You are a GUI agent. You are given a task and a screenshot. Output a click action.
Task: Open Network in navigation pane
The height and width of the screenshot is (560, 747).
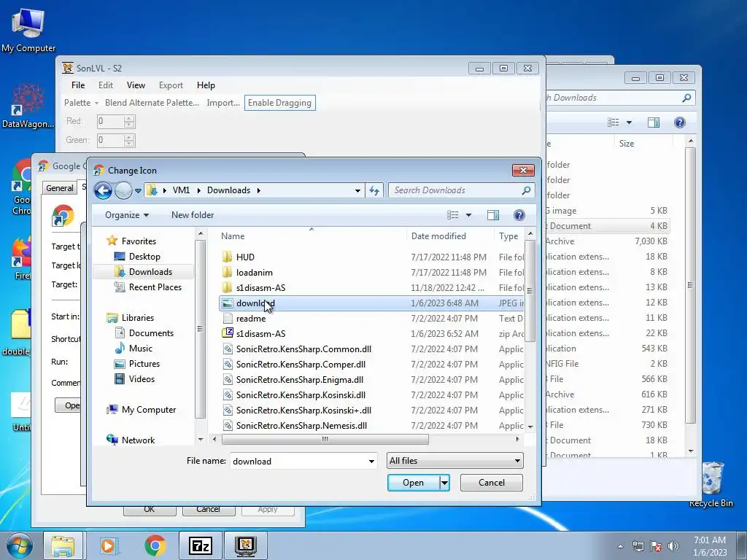pos(138,440)
